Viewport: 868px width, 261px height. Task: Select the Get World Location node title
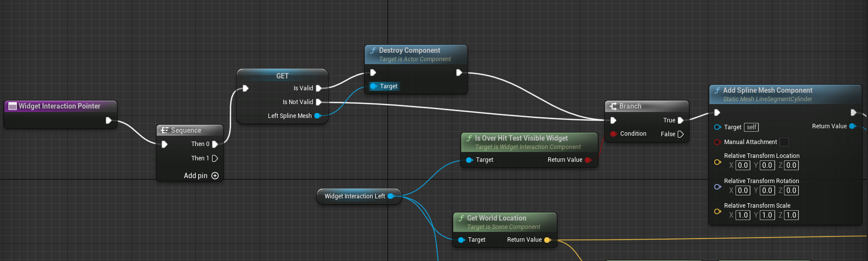tap(496, 218)
